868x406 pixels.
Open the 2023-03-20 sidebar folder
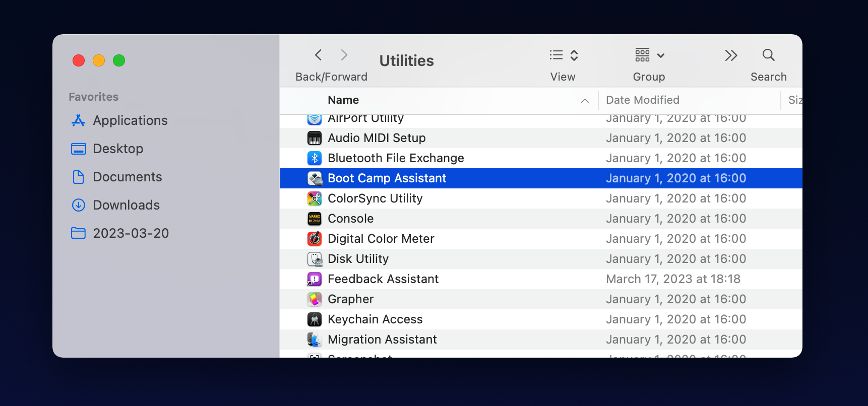tap(131, 233)
